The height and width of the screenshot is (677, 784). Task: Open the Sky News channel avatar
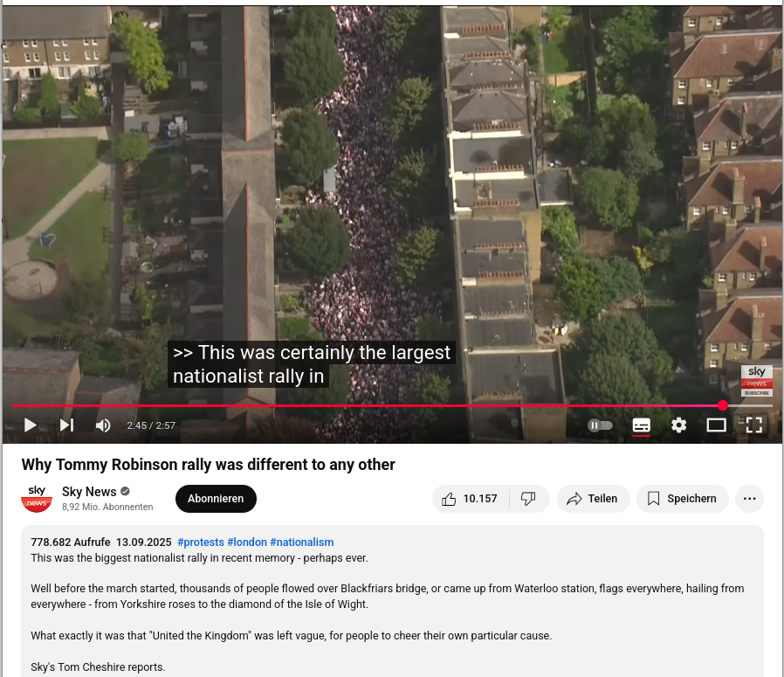pyautogui.click(x=37, y=499)
